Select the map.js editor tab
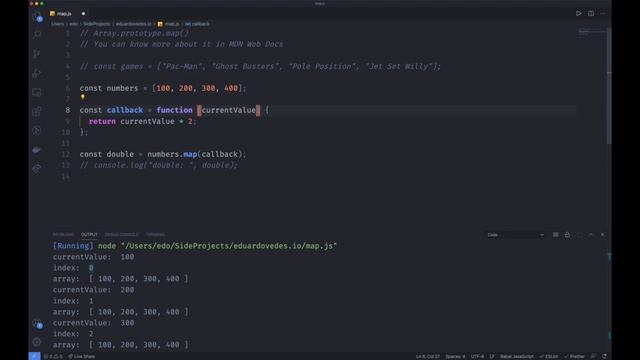Viewport: 640px width, 360px height. pyautogui.click(x=64, y=13)
